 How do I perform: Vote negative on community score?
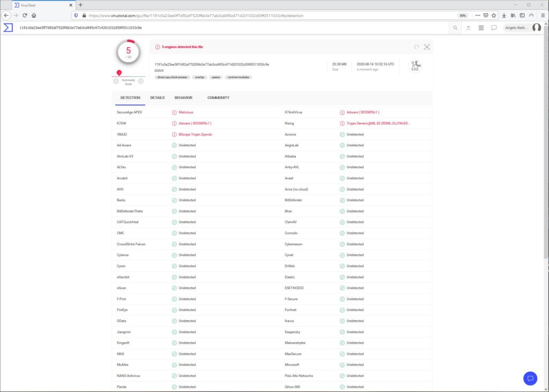pos(116,81)
